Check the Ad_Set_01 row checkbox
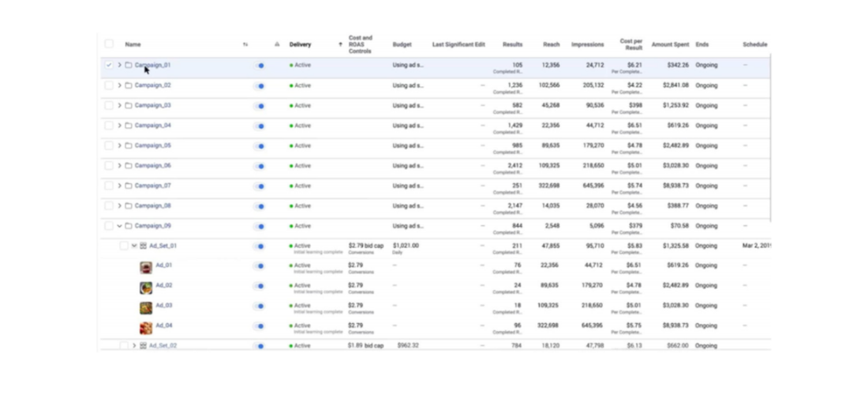868x395 pixels. tap(124, 246)
